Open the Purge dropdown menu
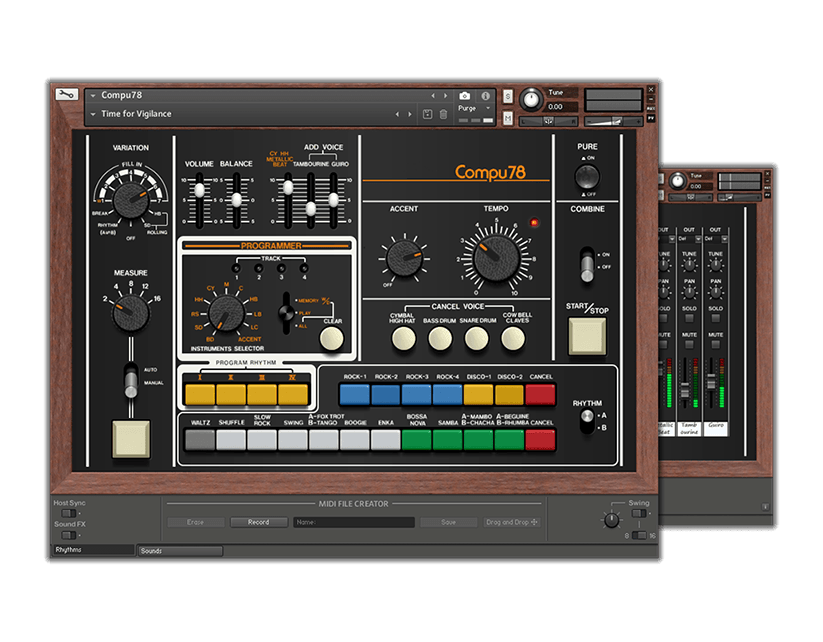The height and width of the screenshot is (642, 823). point(473,108)
